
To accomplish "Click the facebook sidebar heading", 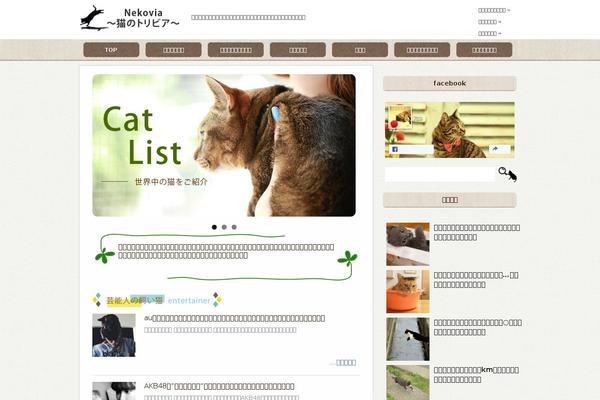I will coord(450,83).
